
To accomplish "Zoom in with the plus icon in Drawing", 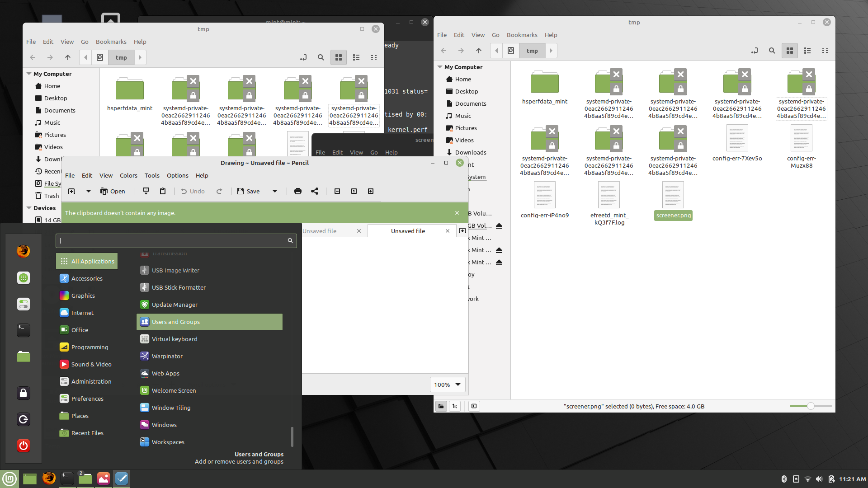I will [x=371, y=191].
